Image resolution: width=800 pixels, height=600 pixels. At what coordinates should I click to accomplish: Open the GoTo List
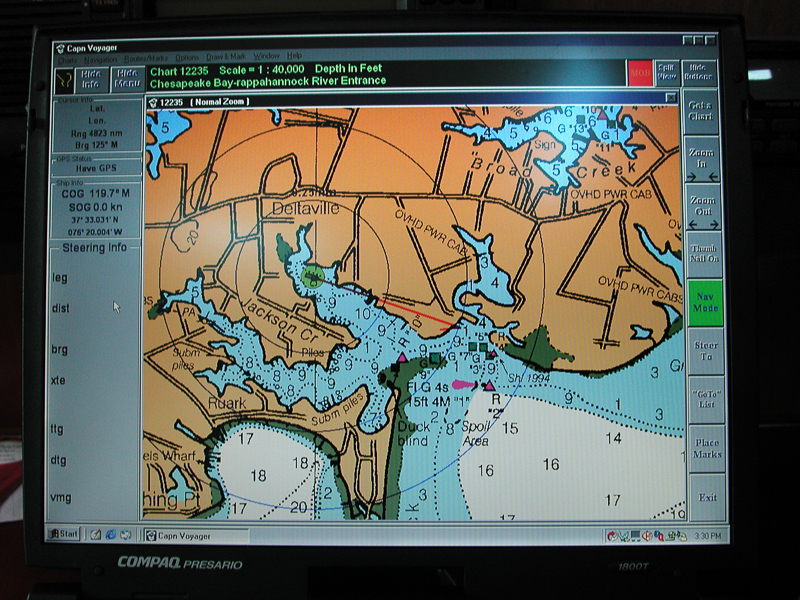tap(707, 399)
